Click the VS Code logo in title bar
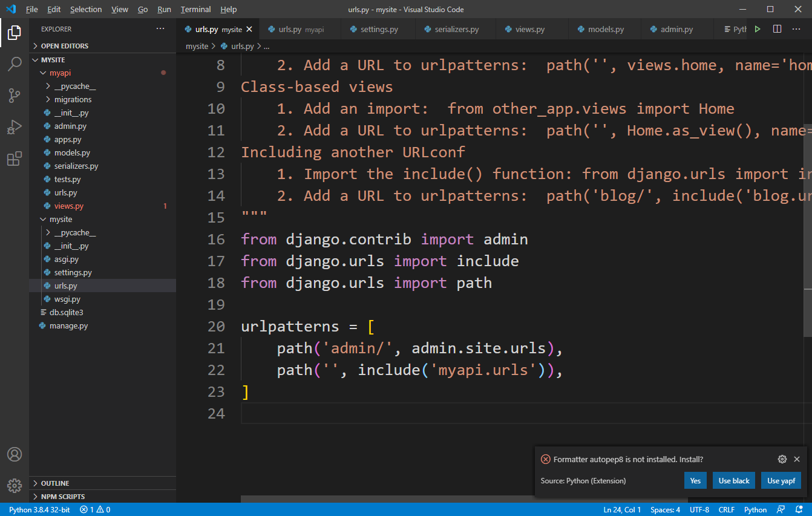The width and height of the screenshot is (812, 516). point(10,9)
